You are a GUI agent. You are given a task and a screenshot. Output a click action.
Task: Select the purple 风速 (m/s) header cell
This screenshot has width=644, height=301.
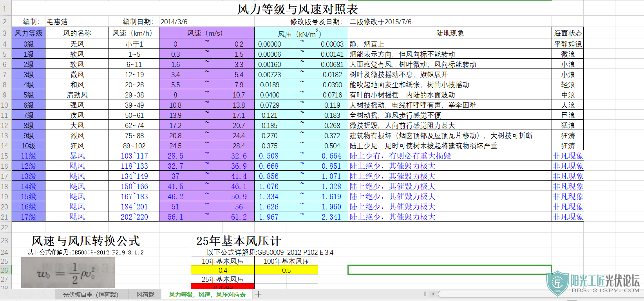[x=207, y=33]
